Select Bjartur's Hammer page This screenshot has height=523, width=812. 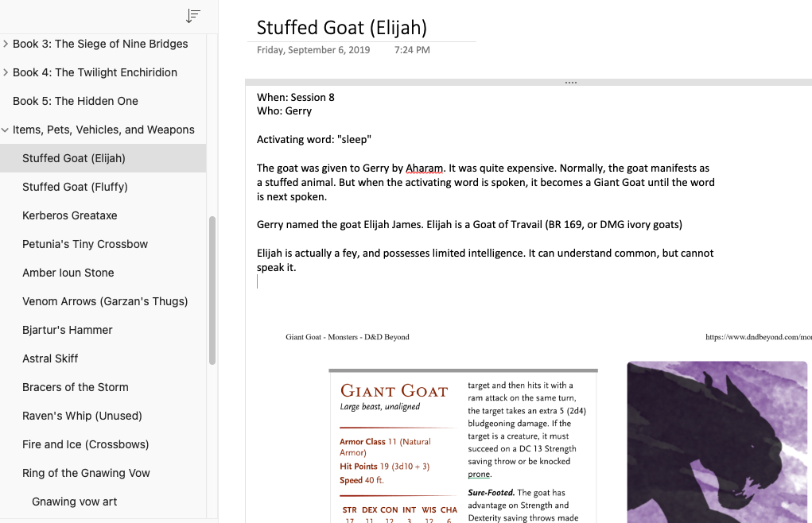pyautogui.click(x=68, y=330)
